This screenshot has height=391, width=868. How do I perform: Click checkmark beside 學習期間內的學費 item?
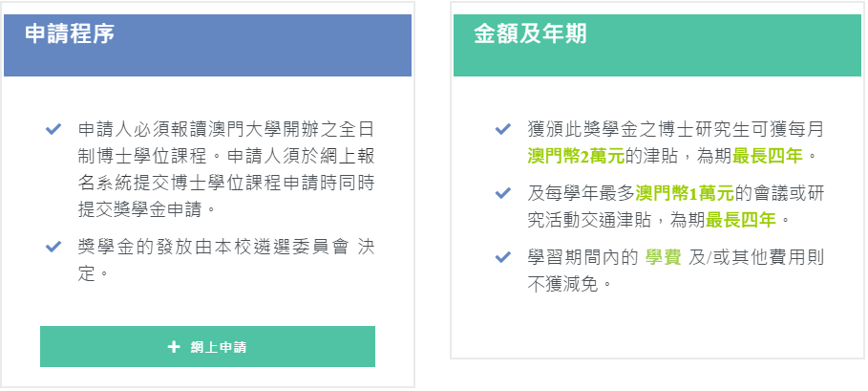[503, 257]
